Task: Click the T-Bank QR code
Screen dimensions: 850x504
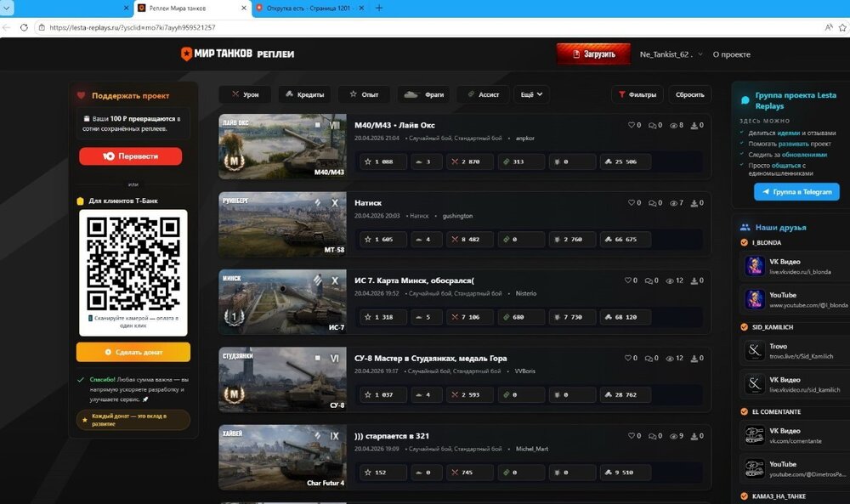Action: [x=133, y=263]
